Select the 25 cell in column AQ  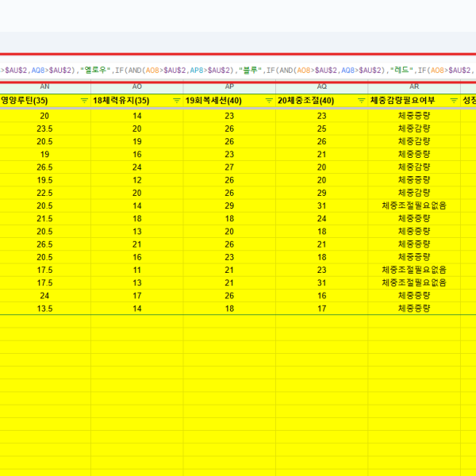(322, 129)
